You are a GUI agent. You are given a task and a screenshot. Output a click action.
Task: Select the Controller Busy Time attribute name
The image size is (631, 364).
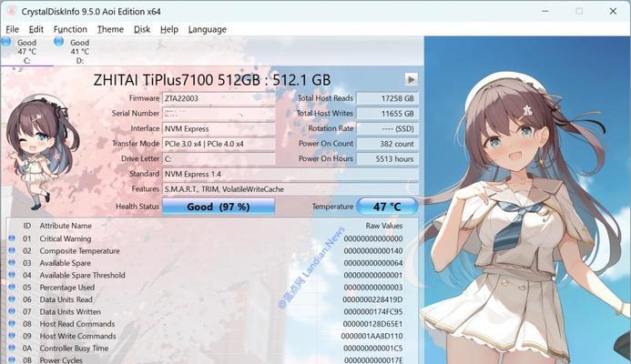coord(74,349)
